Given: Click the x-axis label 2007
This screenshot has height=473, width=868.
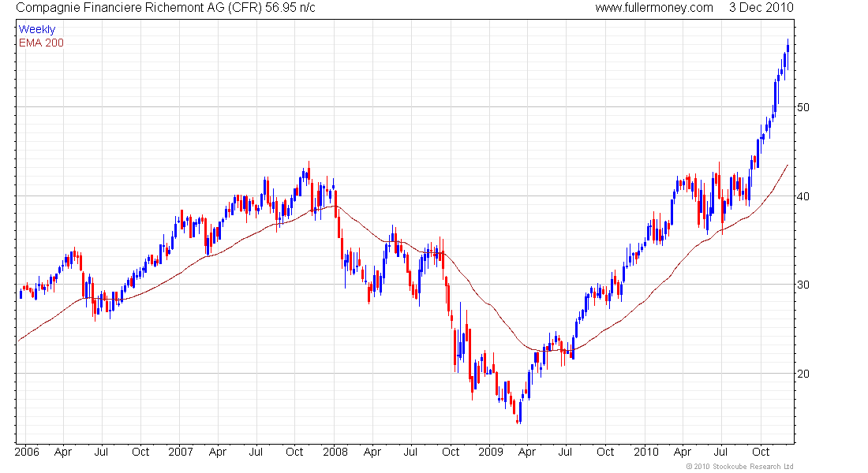Looking at the screenshot, I should [181, 452].
